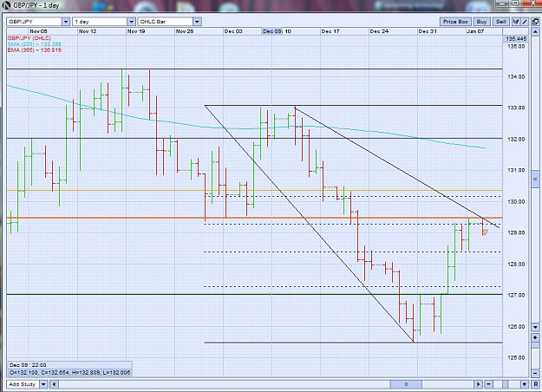Viewport: 542px width, 392px height.
Task: Click the Dec 03 date header
Action: pyautogui.click(x=233, y=31)
